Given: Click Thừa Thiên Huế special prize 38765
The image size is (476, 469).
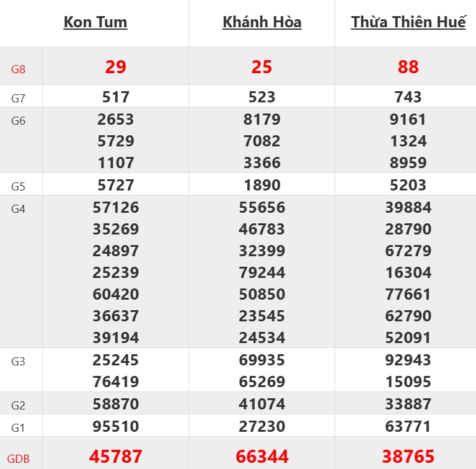Looking at the screenshot, I should click(408, 457).
